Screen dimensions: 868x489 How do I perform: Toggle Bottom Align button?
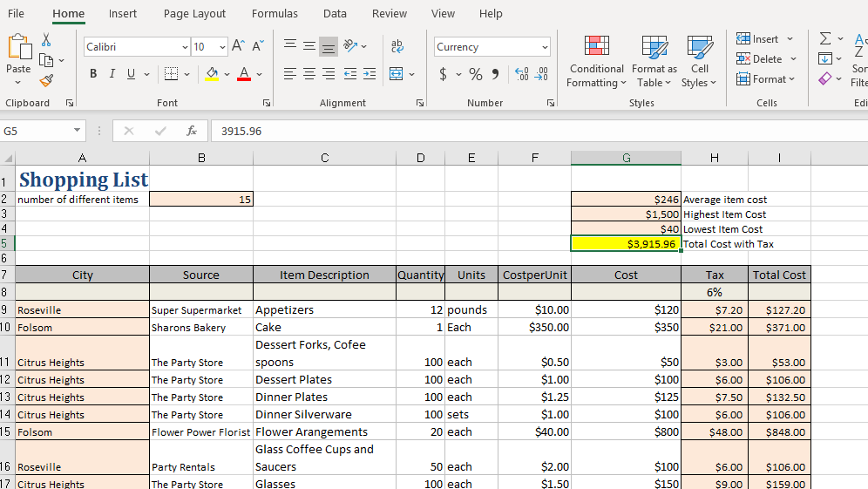(x=329, y=46)
